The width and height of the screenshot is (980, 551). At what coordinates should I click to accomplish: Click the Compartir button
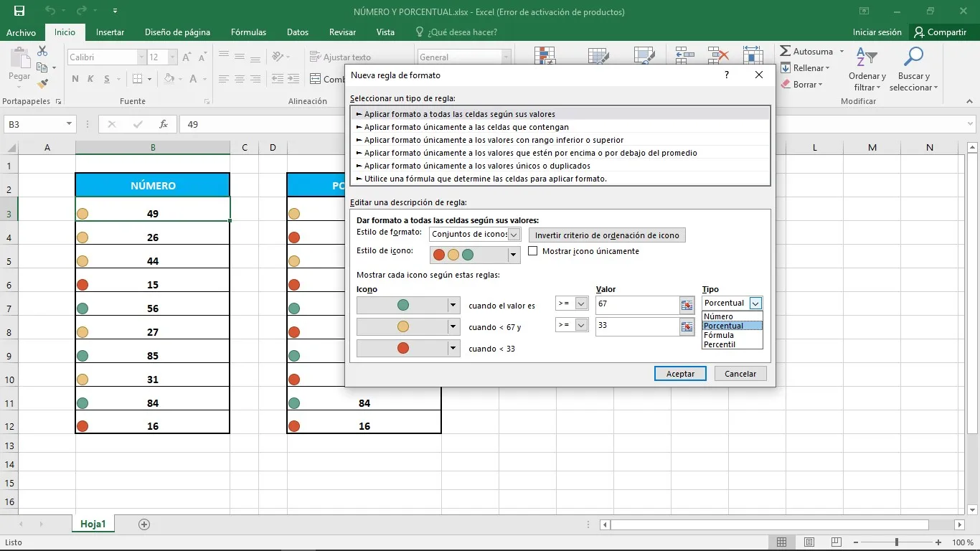tap(941, 32)
